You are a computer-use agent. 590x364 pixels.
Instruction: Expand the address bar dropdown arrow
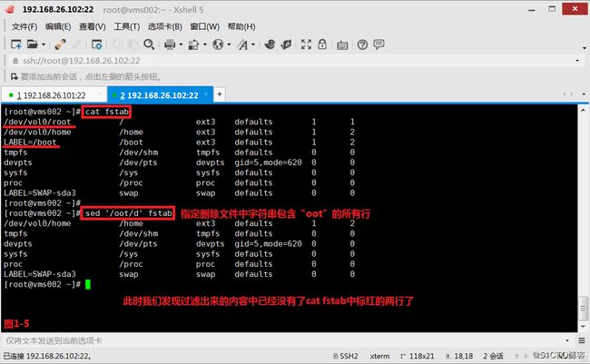click(577, 61)
